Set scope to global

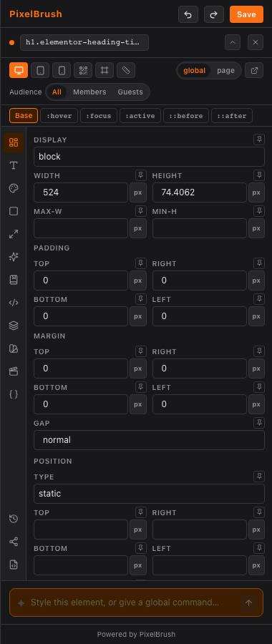(195, 70)
